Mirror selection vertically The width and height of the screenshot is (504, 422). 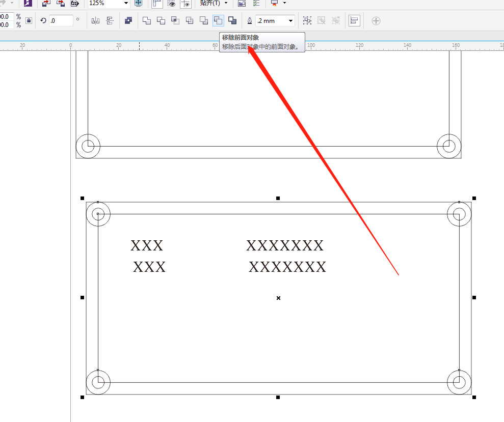coord(110,21)
